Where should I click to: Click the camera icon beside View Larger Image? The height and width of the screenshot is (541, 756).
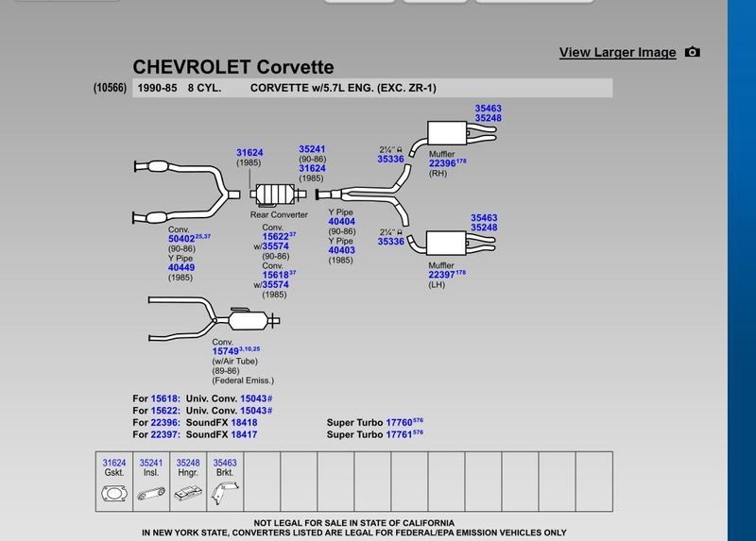(x=693, y=52)
